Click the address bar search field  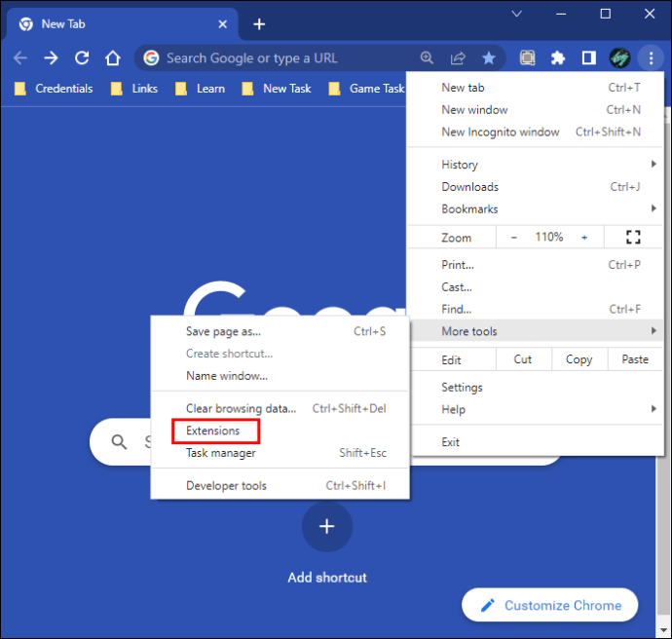coord(282,58)
